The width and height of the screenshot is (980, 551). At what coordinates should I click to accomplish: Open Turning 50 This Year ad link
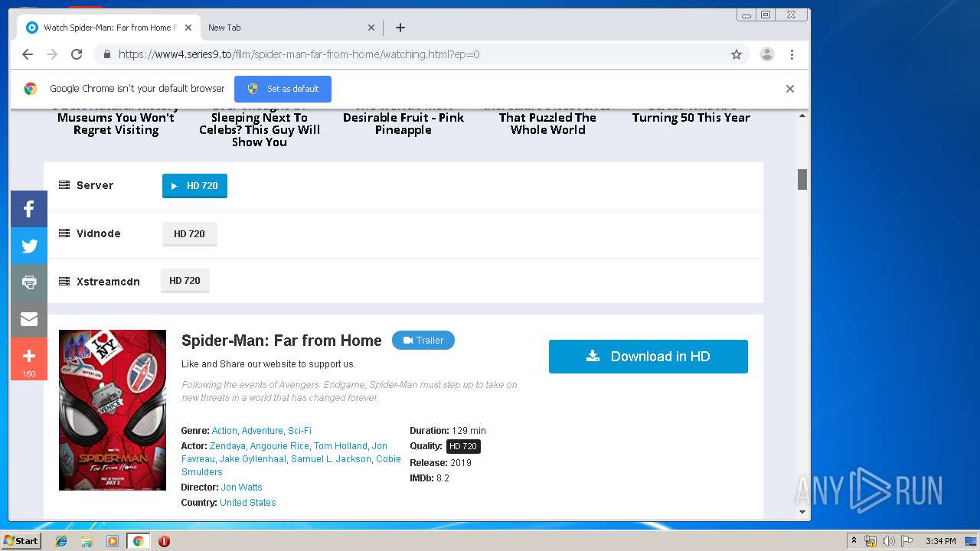click(691, 117)
